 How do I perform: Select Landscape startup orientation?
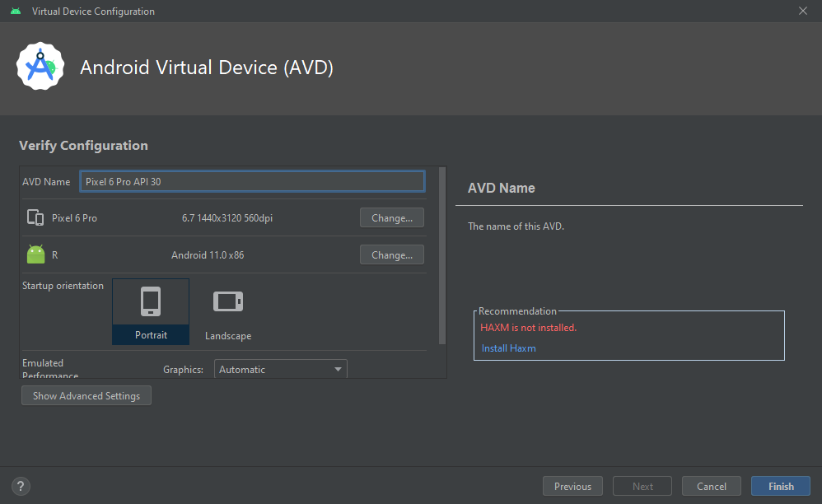228,312
